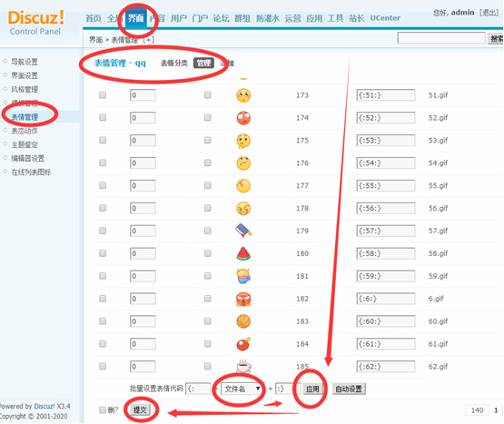Click the watermelon emoticon in row 180
This screenshot has height=424, width=504.
click(x=243, y=253)
